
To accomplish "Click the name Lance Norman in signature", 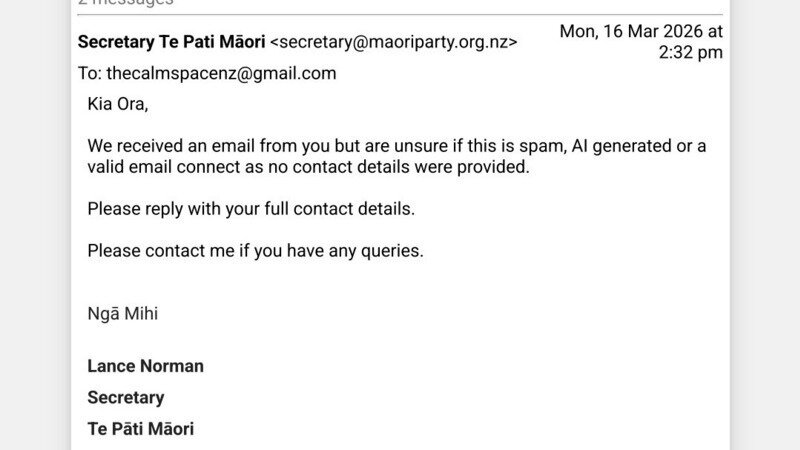I will (145, 366).
